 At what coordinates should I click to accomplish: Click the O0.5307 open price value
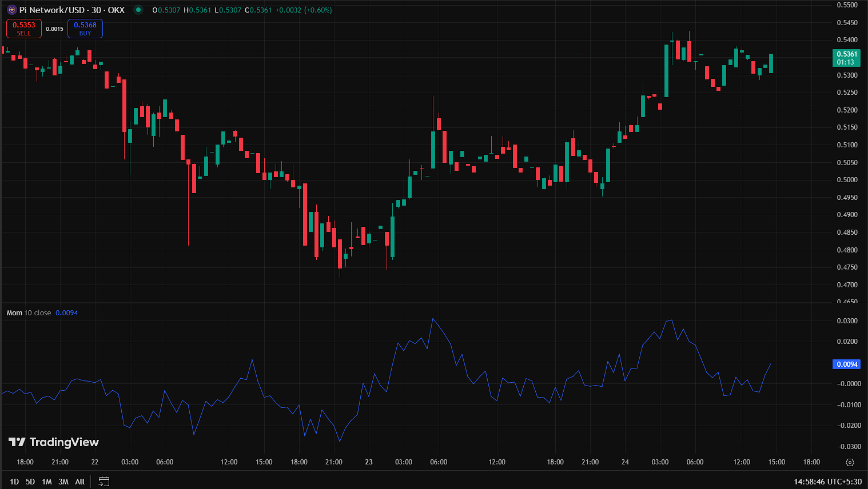pyautogui.click(x=166, y=10)
